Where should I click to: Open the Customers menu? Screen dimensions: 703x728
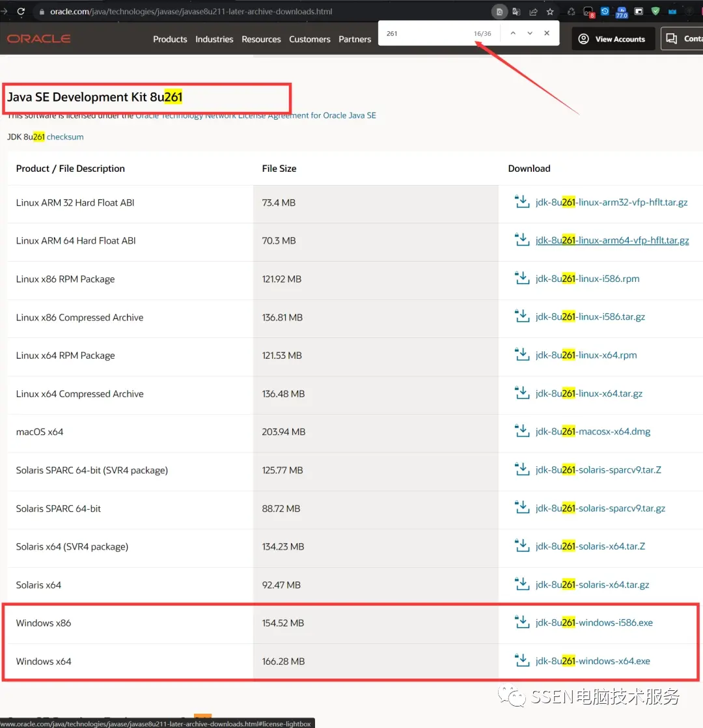click(x=309, y=39)
